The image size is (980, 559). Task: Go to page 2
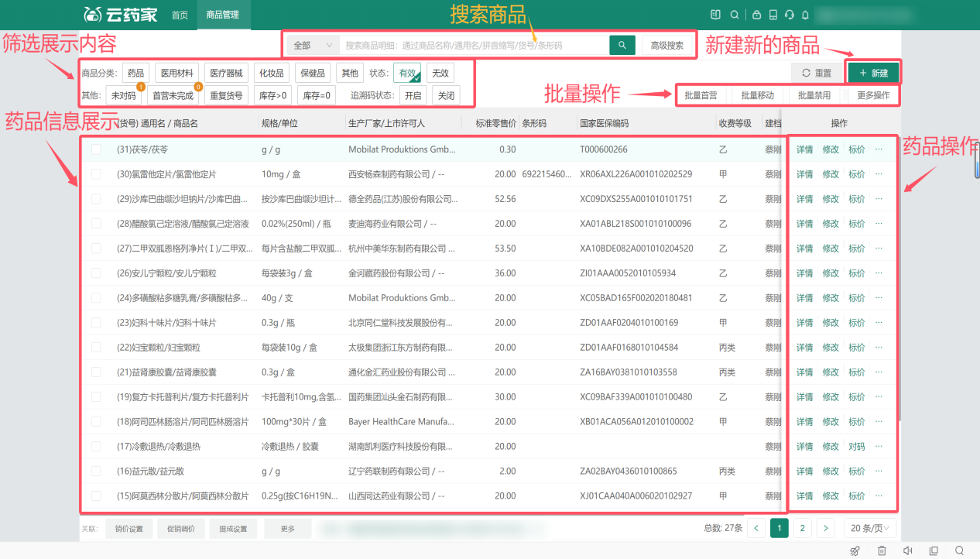[x=803, y=528]
